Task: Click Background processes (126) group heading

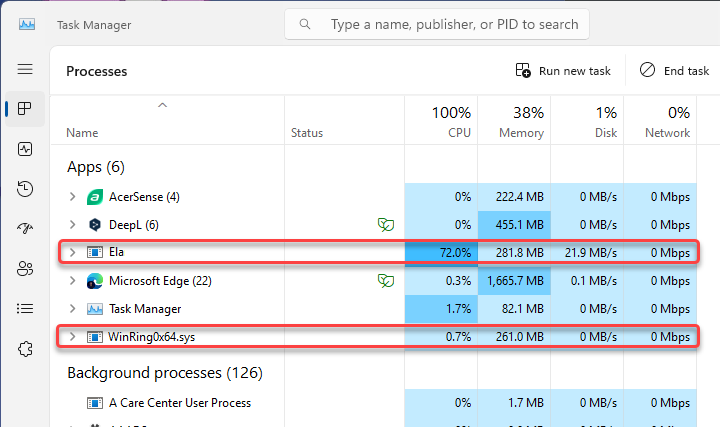Action: [165, 373]
